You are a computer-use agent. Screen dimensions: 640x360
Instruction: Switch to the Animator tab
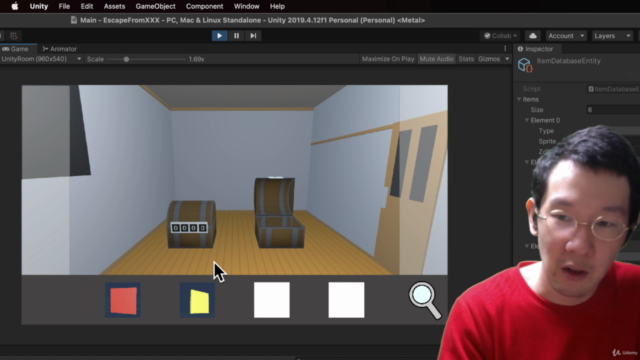click(60, 49)
